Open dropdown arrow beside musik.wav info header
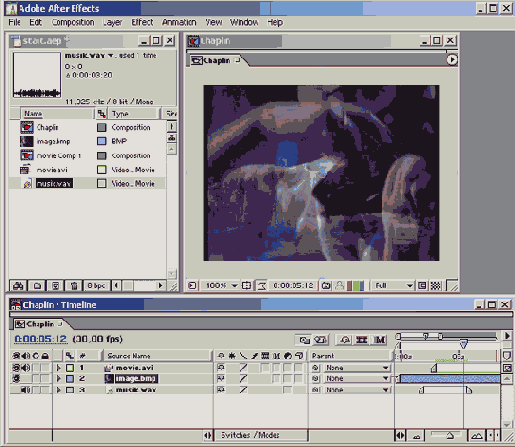 [111, 55]
